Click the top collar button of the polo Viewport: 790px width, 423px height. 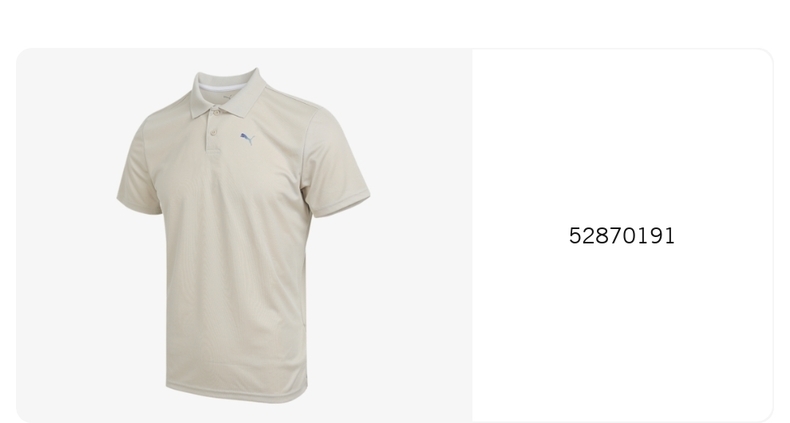pos(216,113)
